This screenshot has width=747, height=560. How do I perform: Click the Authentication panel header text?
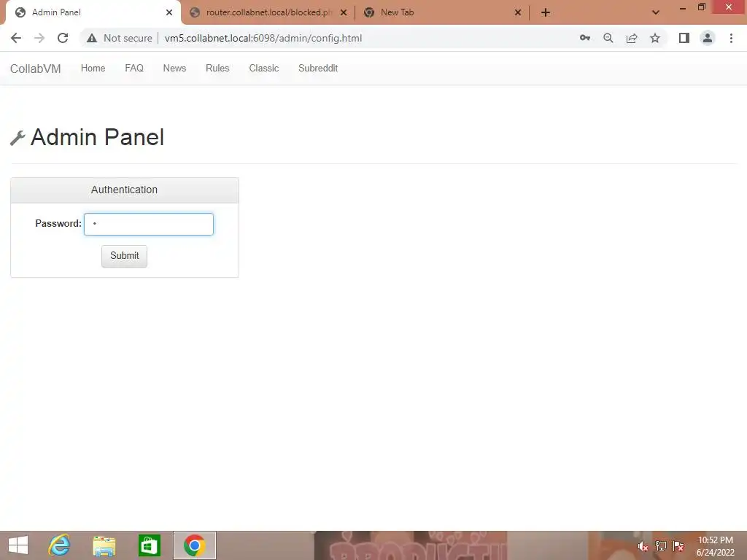point(124,190)
